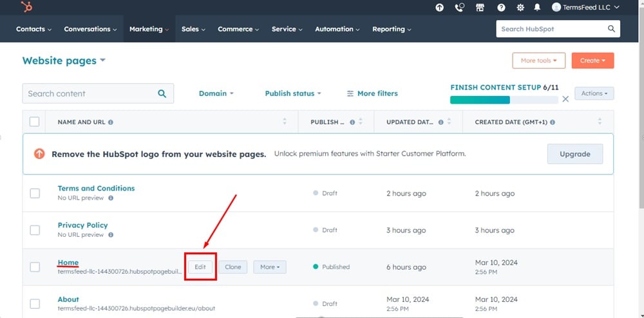Open the Reporting menu

(392, 29)
